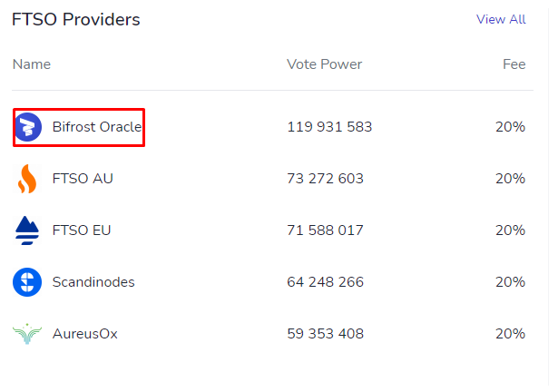Open the View All providers link
Image resolution: width=558 pixels, height=392 pixels.
(501, 19)
